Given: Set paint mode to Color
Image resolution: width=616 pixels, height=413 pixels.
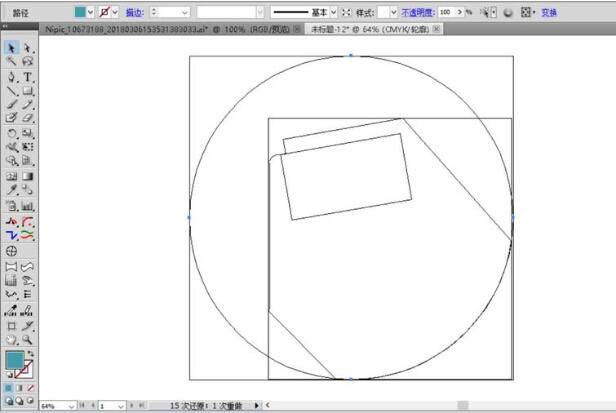Looking at the screenshot, I should click(9, 388).
